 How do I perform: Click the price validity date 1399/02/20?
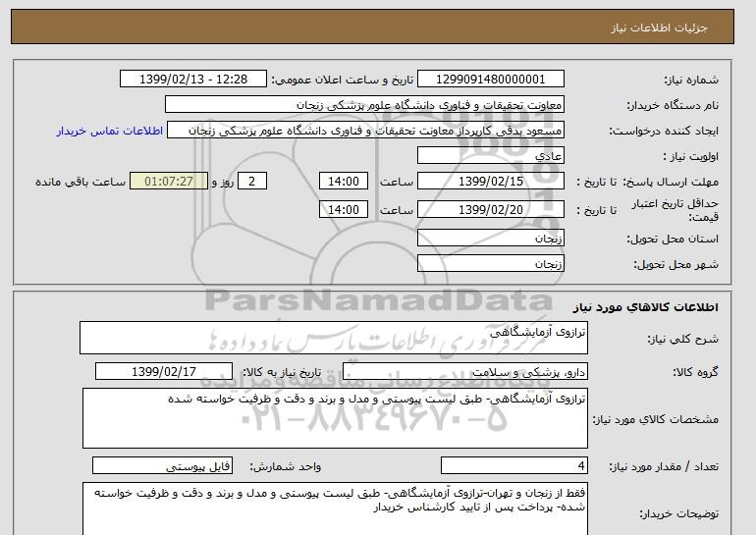pyautogui.click(x=490, y=209)
